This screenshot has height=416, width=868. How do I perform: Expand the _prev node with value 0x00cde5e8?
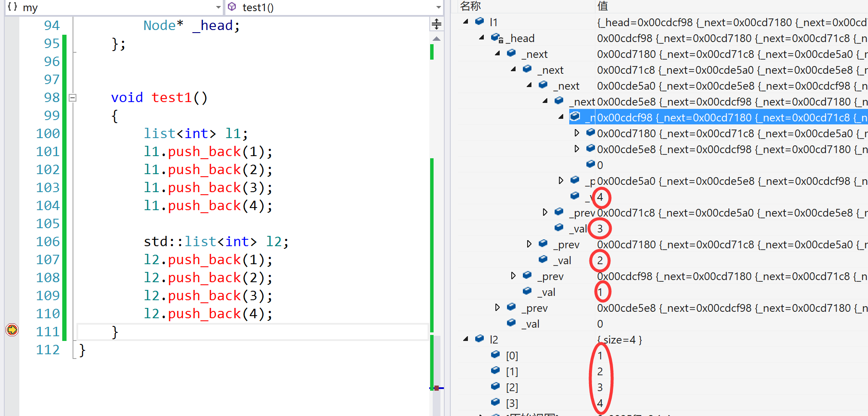pyautogui.click(x=497, y=307)
